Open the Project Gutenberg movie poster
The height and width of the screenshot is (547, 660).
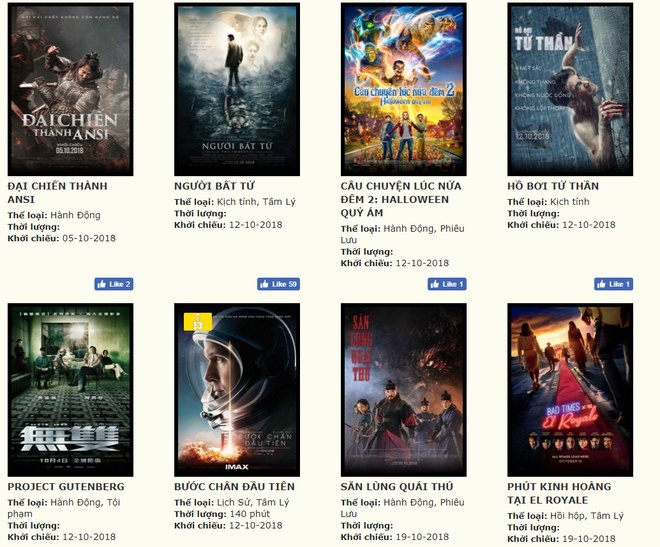[70, 390]
